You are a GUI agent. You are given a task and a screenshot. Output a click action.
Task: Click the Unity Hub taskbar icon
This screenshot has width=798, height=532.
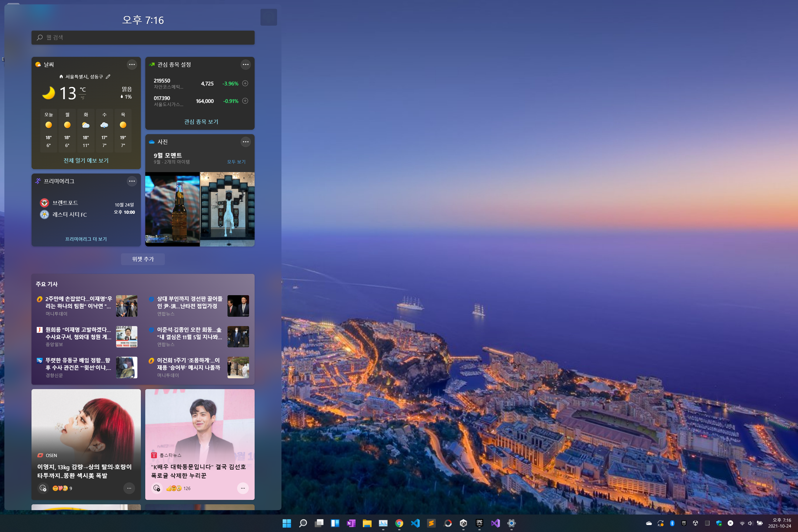coord(463,523)
